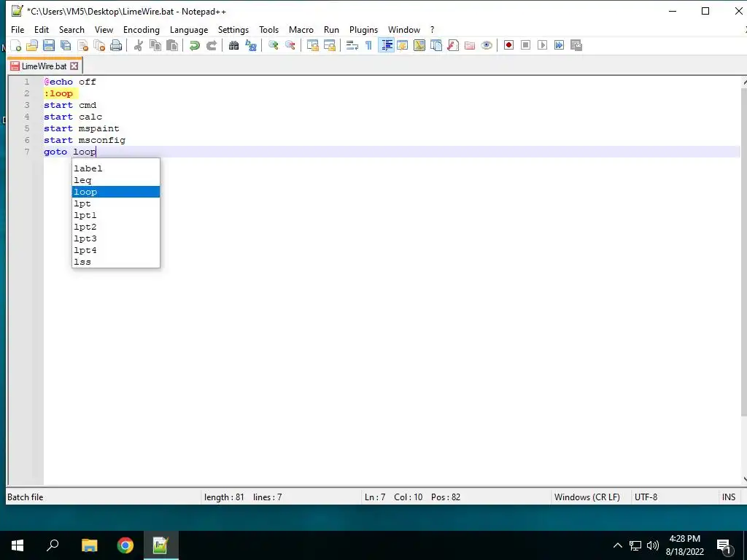Viewport: 747px width, 560px height.
Task: Close the LimeWire.bat tab with X
Action: point(74,66)
